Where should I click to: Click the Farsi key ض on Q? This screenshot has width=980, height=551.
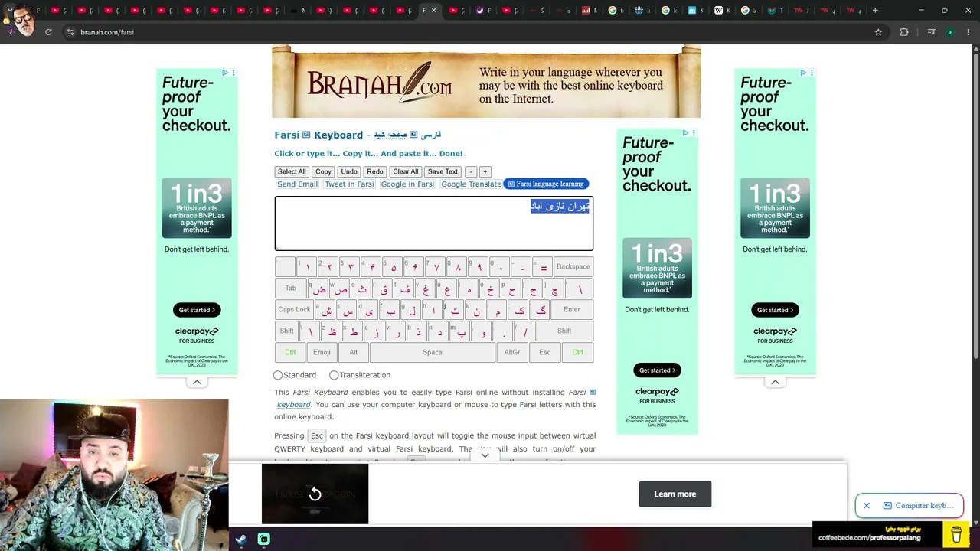pos(318,289)
